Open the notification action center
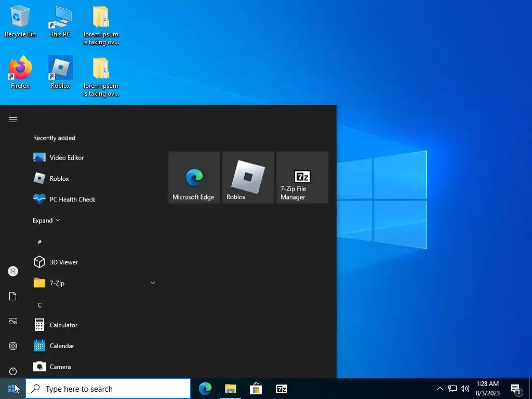This screenshot has height=399, width=532. pyautogui.click(x=516, y=389)
